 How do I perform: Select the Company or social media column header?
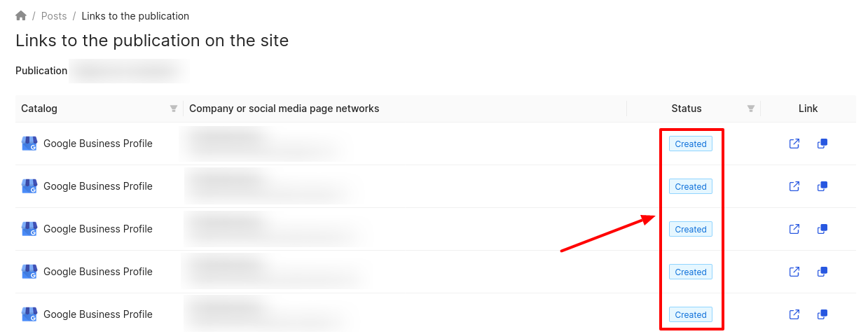[284, 109]
